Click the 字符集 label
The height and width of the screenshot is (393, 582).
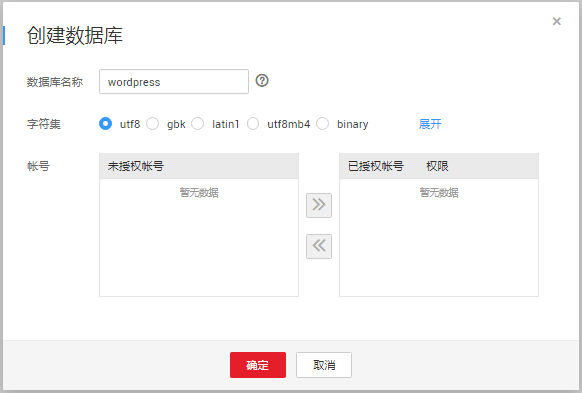44,124
